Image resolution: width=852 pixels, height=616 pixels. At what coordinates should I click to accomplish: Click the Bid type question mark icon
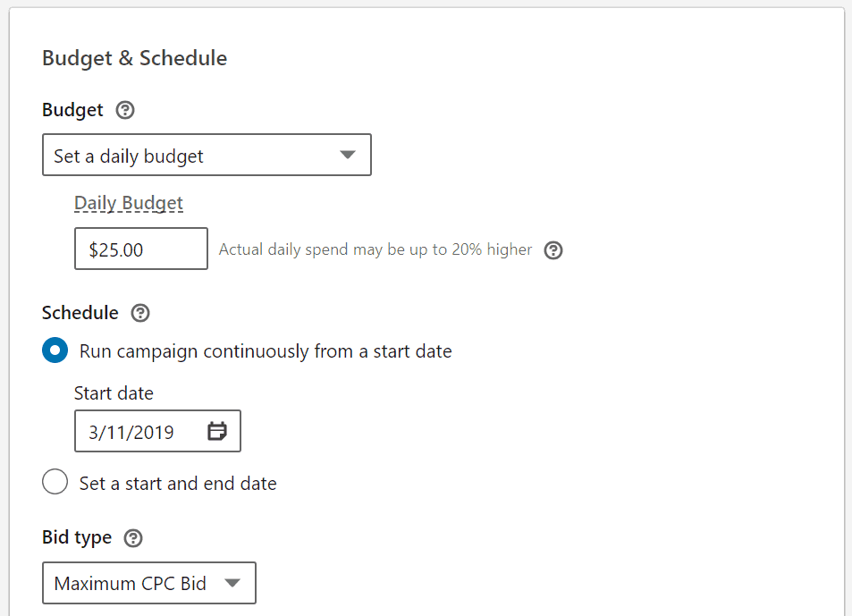pos(133,538)
